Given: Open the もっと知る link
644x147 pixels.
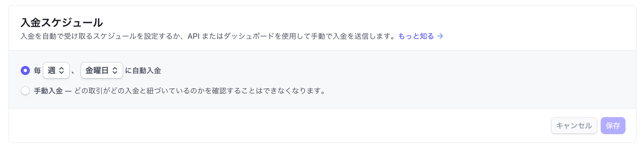Looking at the screenshot, I should pyautogui.click(x=416, y=36).
